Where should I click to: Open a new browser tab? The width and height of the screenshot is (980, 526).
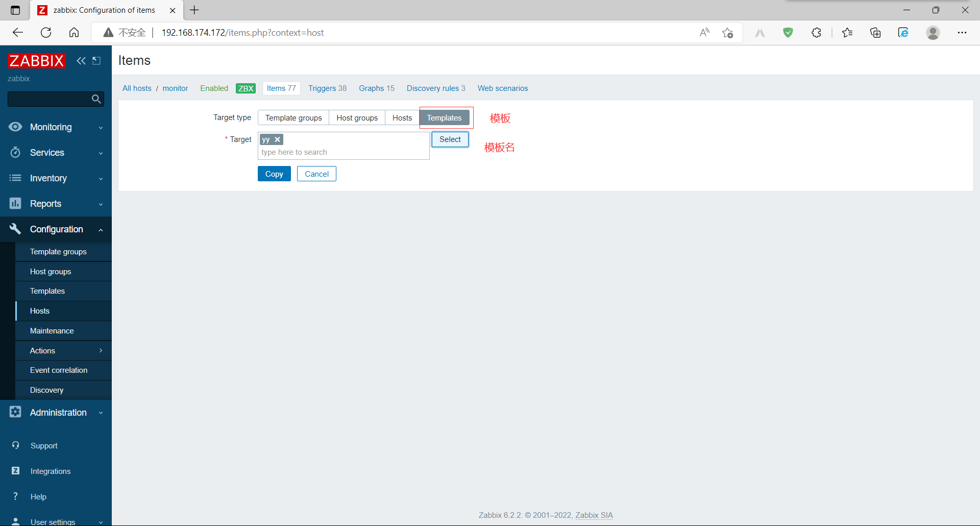coord(194,10)
